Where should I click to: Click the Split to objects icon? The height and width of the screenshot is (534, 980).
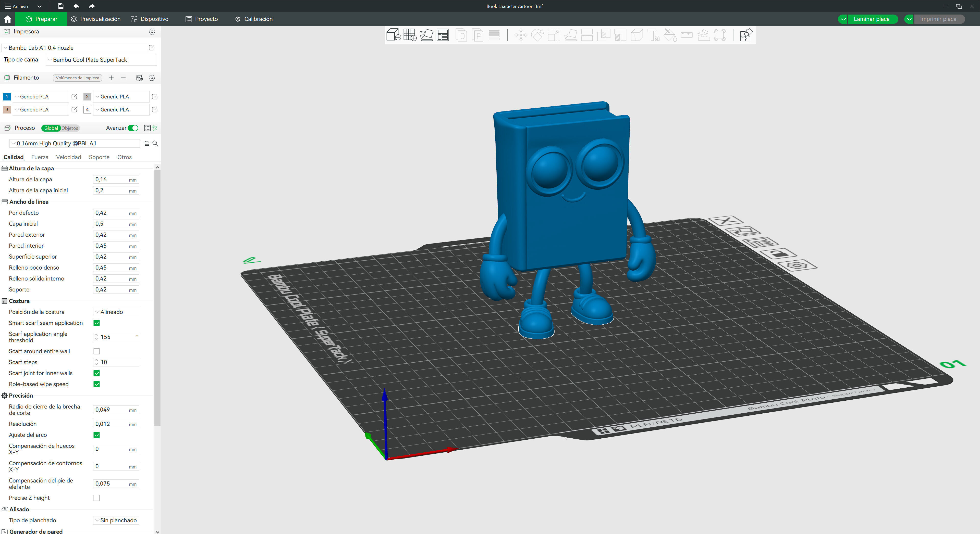pos(461,35)
